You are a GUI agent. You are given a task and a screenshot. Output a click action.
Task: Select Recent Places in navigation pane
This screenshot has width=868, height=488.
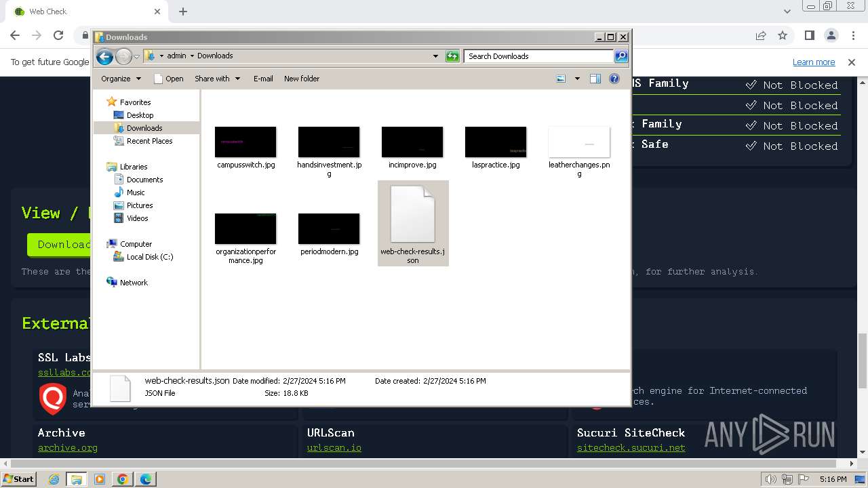149,141
